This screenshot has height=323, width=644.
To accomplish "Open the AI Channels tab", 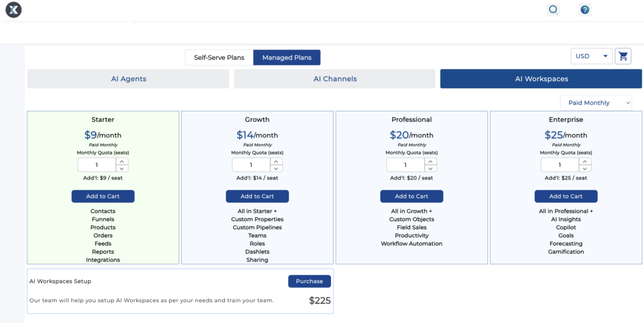I will (x=335, y=79).
